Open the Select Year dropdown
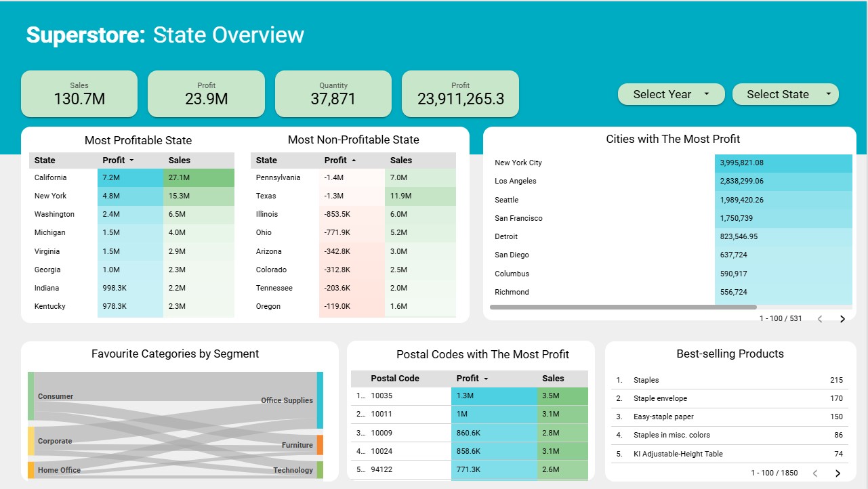The width and height of the screenshot is (868, 489). coord(670,94)
